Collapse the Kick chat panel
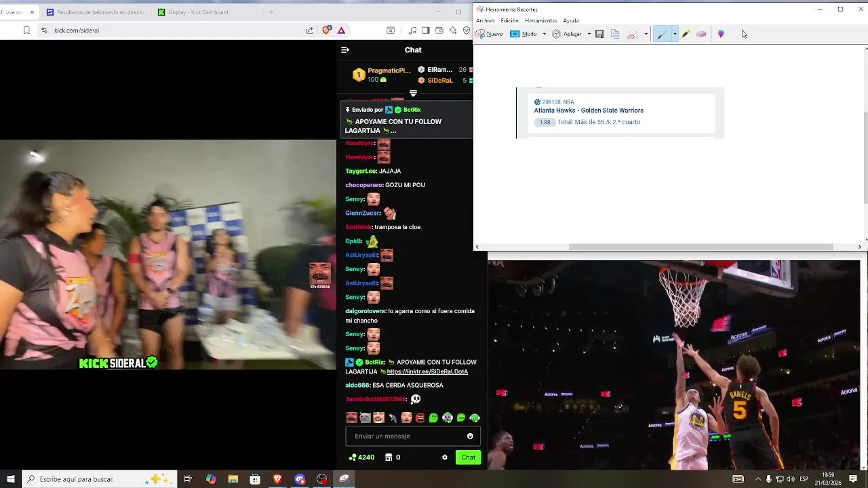This screenshot has height=488, width=868. (345, 50)
